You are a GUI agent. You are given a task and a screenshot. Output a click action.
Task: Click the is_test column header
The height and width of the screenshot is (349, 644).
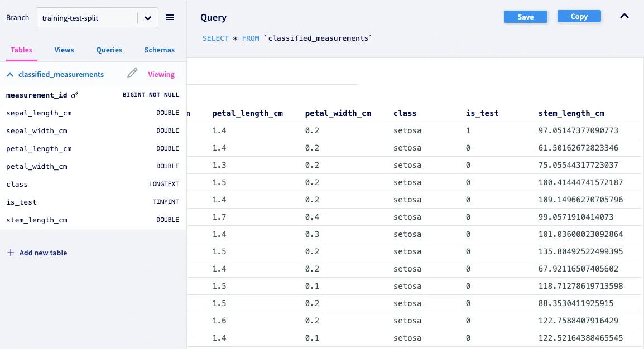[x=482, y=113]
